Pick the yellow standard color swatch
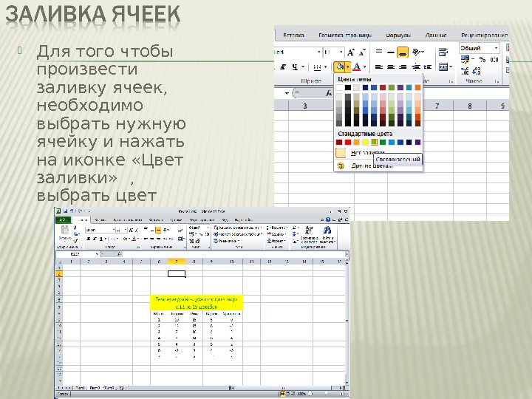 click(365, 142)
